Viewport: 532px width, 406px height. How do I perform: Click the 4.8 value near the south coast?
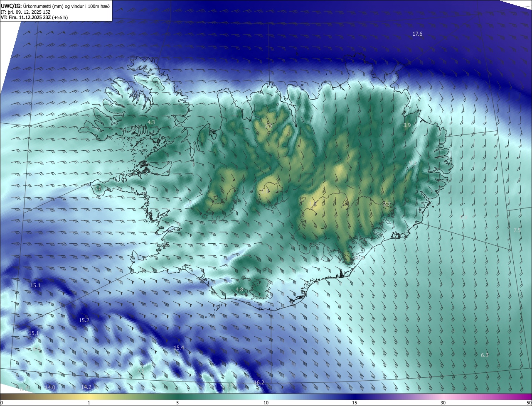click(x=239, y=289)
